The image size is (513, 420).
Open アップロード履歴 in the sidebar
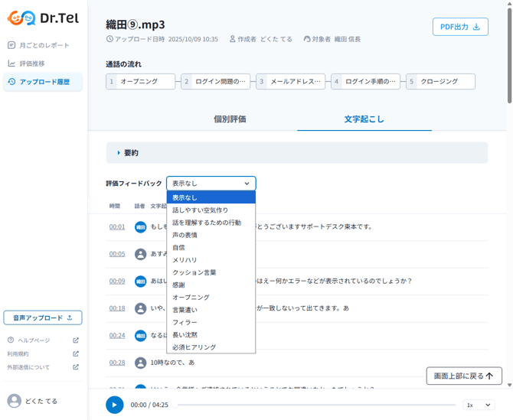[x=43, y=82]
